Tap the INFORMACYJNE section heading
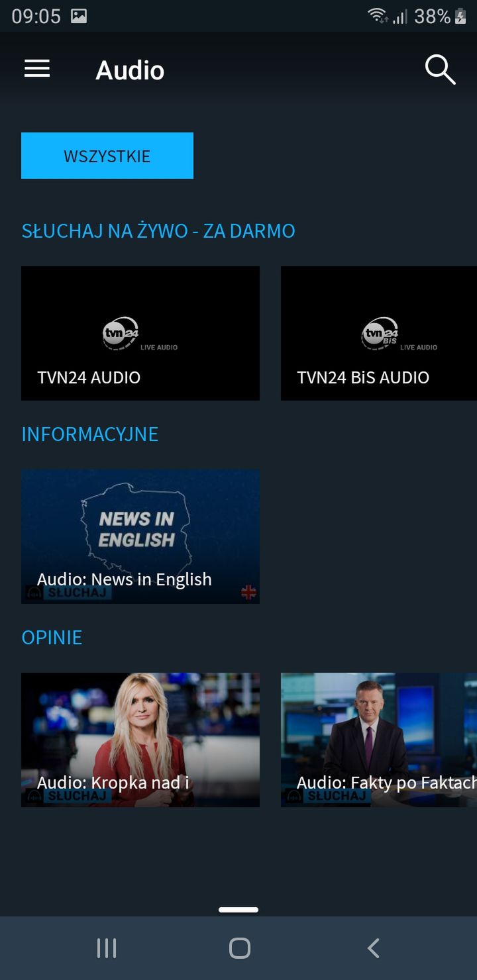 pyautogui.click(x=90, y=434)
